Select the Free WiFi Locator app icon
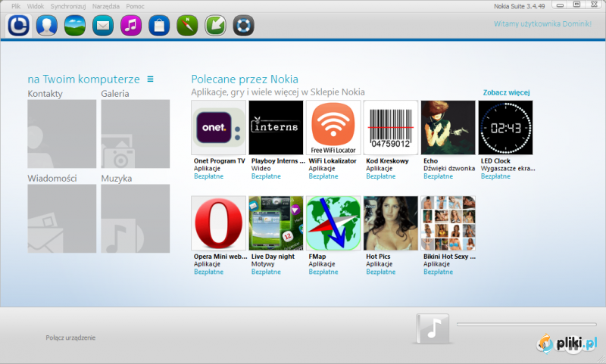606x364 pixels. 333,127
